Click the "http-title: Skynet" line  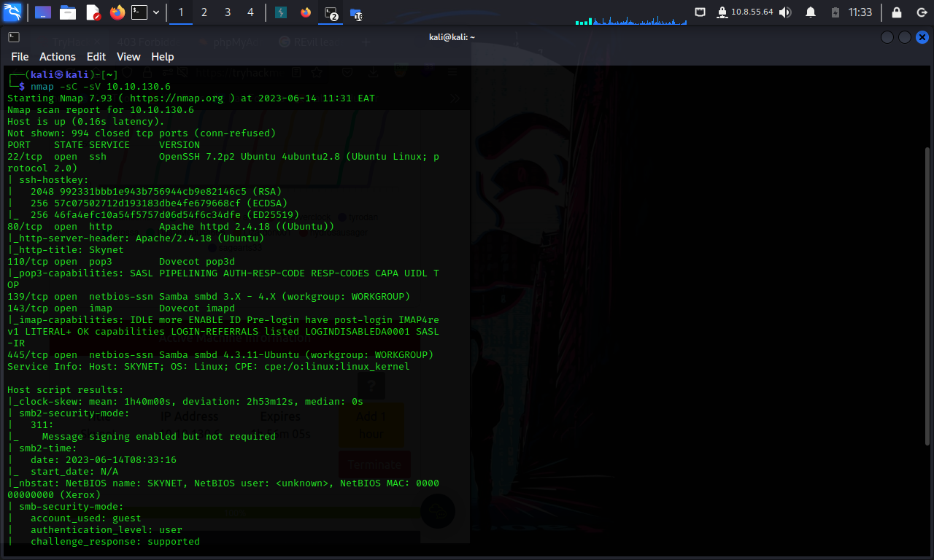pyautogui.click(x=66, y=250)
